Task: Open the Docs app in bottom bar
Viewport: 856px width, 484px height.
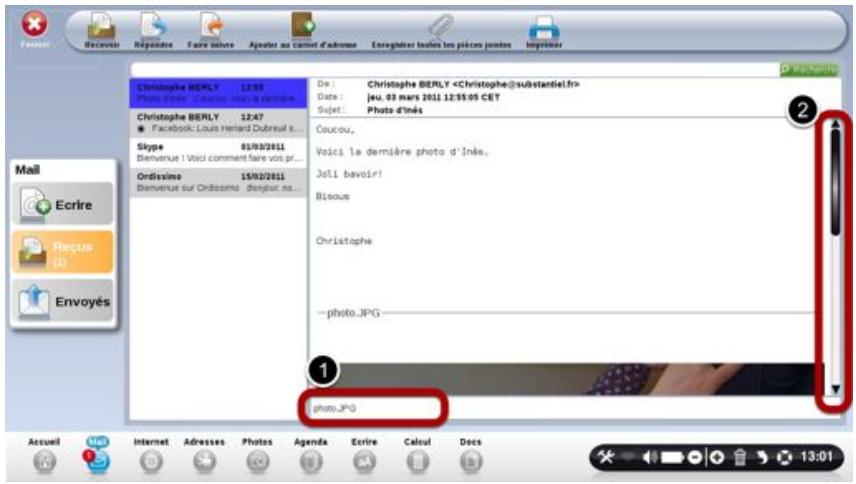Action: [x=471, y=456]
